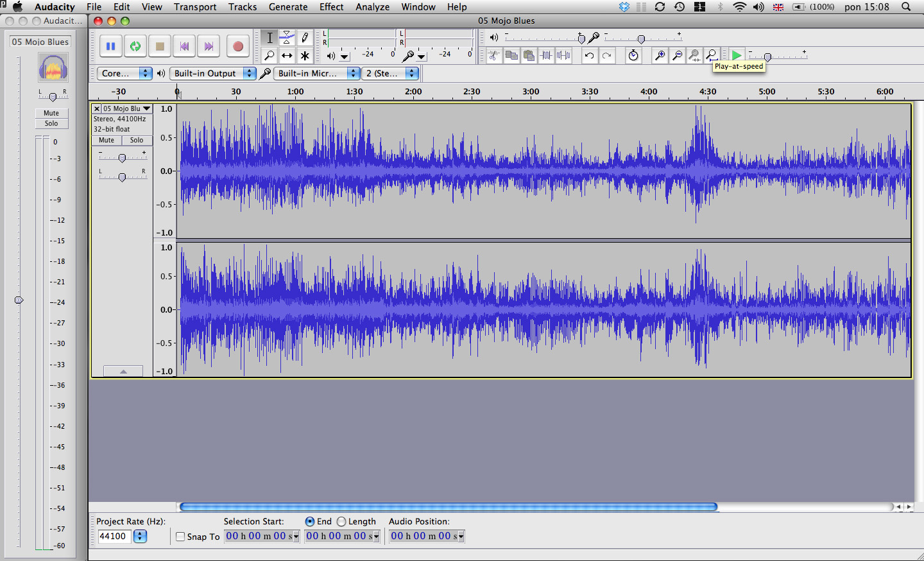924x561 pixels.
Task: Open the Effect menu
Action: [331, 7]
